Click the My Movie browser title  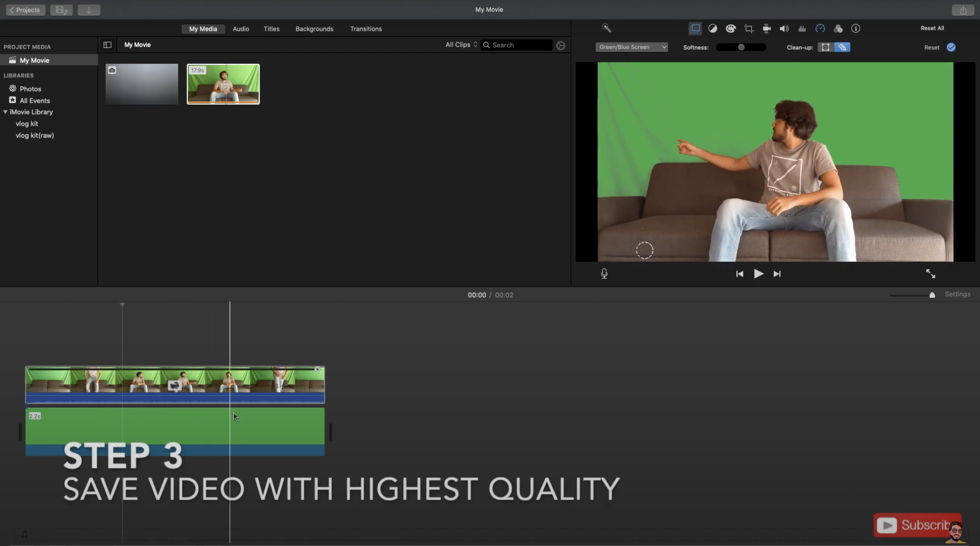tap(137, 45)
